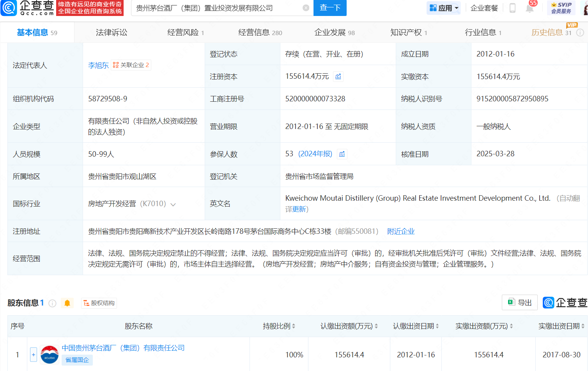
Task: Clear the search box with the X icon
Action: tap(306, 8)
